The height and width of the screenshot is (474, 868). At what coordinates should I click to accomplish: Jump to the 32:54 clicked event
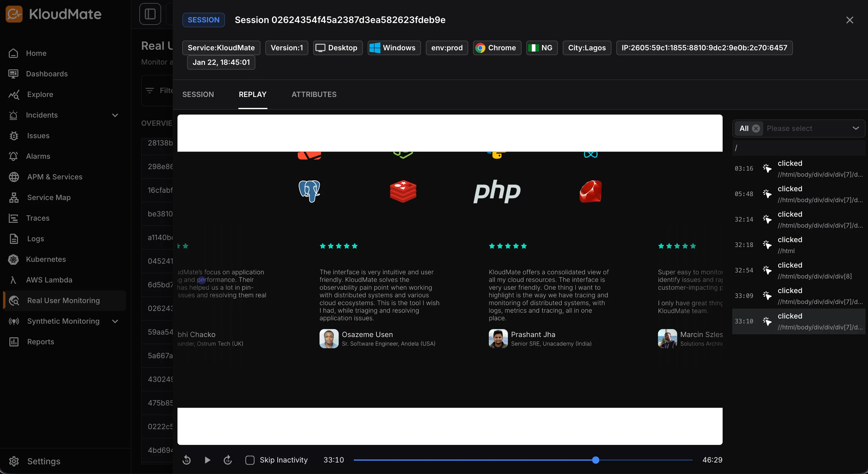[x=799, y=270]
